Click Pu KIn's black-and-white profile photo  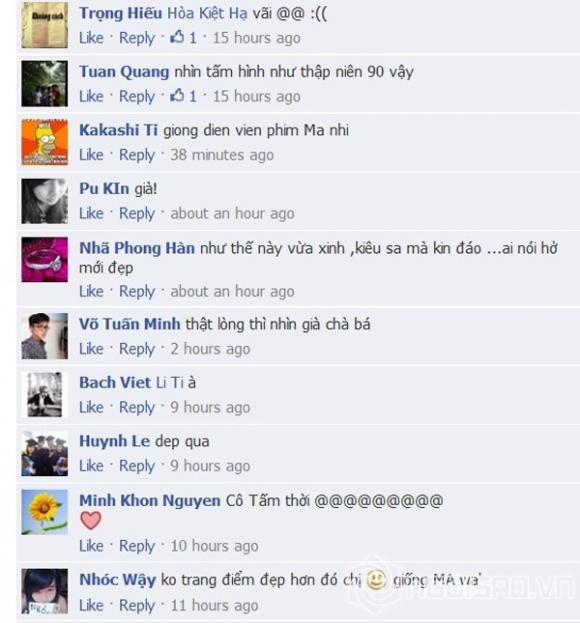[x=44, y=201]
